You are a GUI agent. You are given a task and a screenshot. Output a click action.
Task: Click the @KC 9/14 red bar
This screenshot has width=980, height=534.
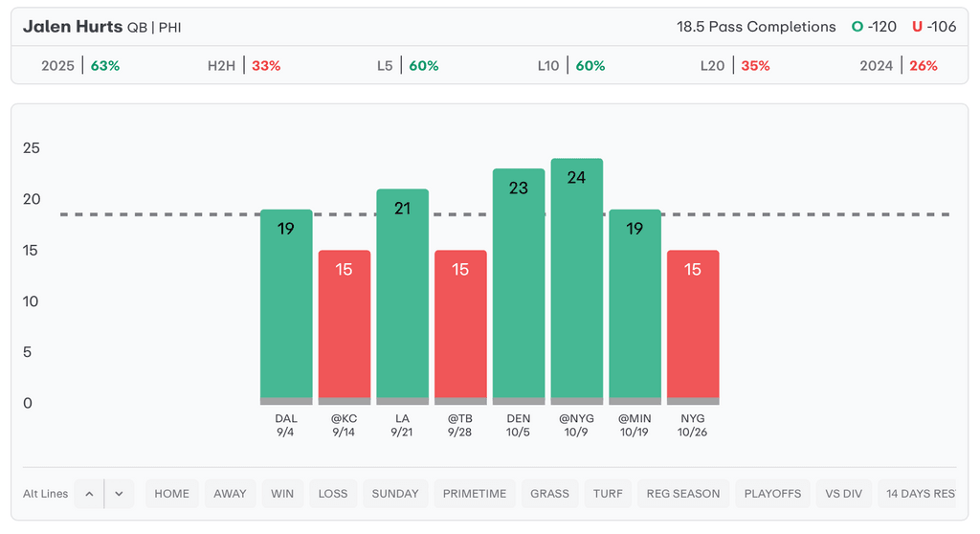344,325
